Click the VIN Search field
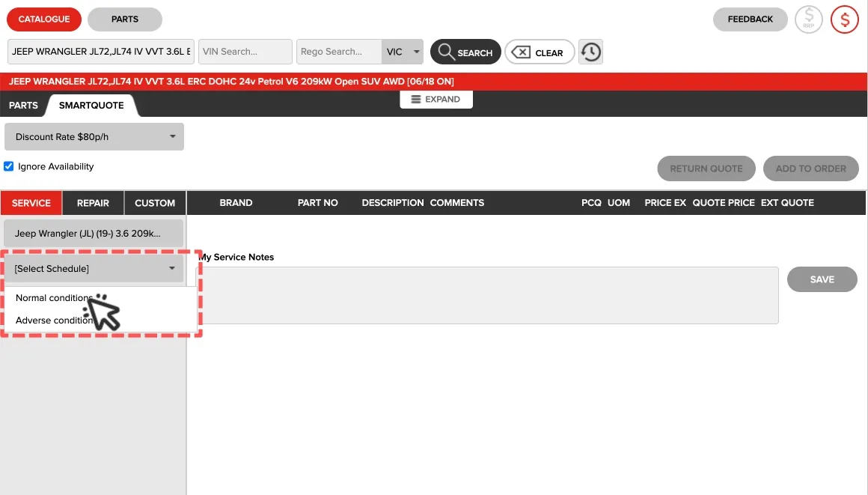This screenshot has height=495, width=868. point(245,52)
